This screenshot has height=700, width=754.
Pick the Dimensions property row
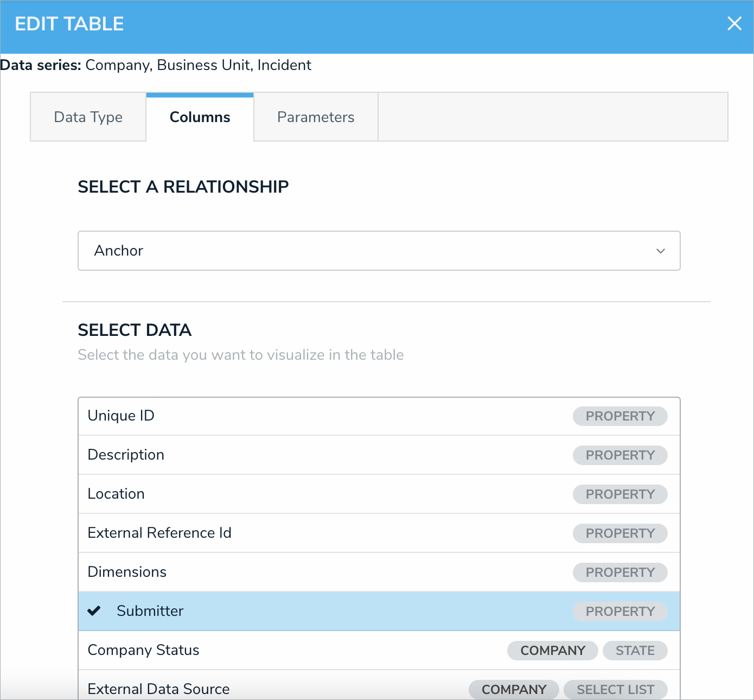pyautogui.click(x=325, y=572)
